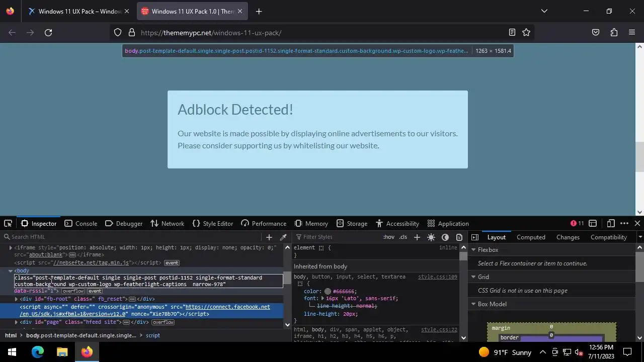Switch to Console tab
The width and height of the screenshot is (644, 362).
[x=81, y=223]
